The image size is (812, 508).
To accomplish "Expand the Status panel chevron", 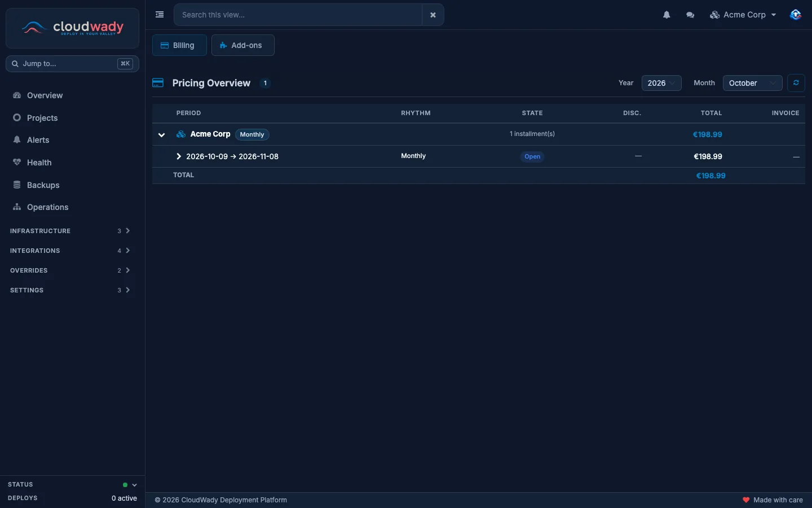I will coord(134,485).
